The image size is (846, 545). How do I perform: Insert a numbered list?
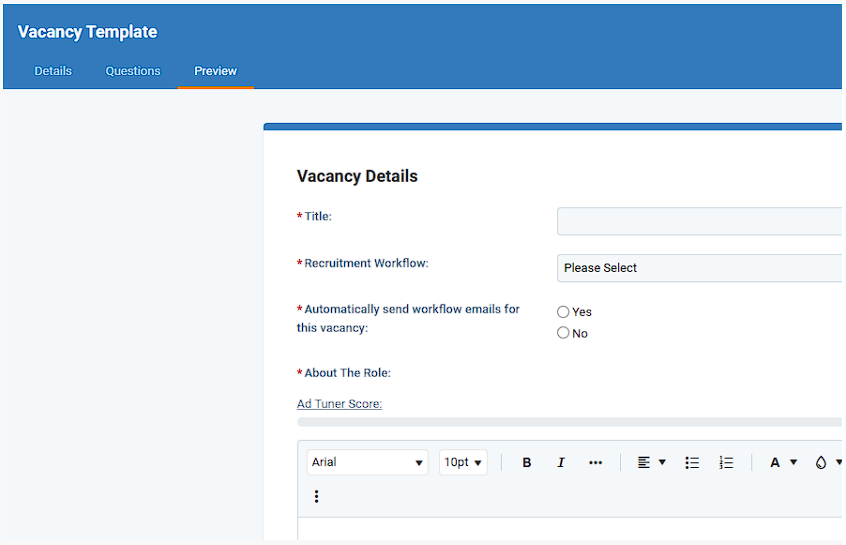(x=726, y=462)
